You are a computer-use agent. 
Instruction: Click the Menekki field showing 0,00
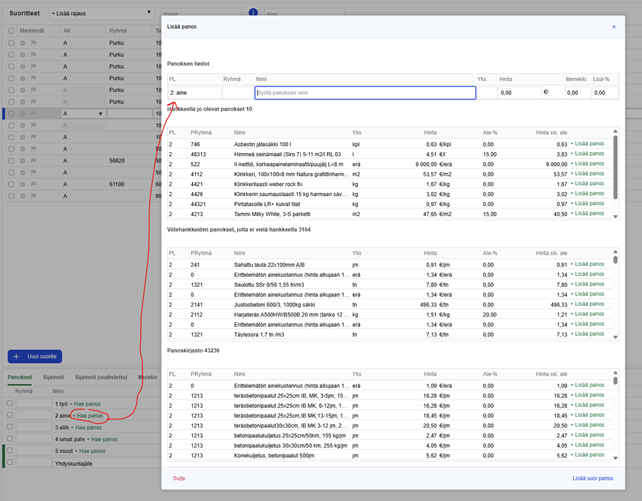[x=577, y=93]
